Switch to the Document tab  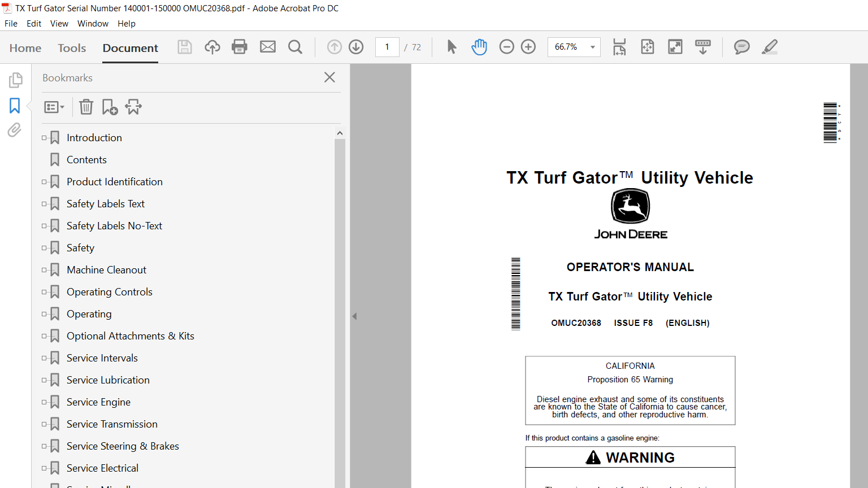pyautogui.click(x=131, y=48)
